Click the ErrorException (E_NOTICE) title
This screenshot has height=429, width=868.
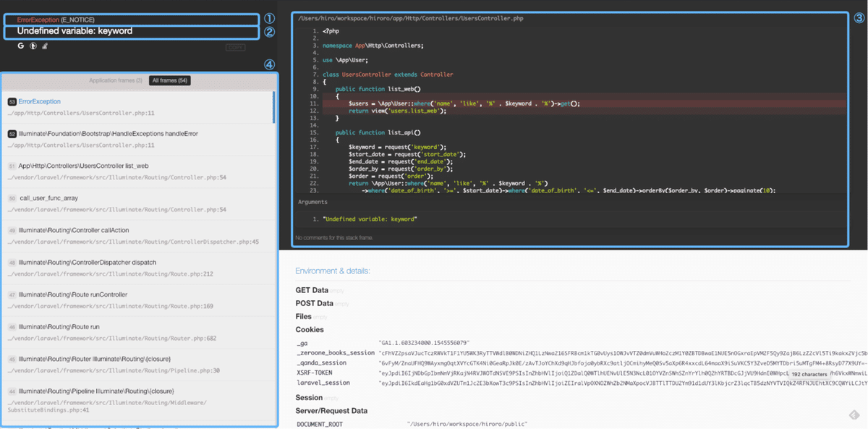click(56, 20)
